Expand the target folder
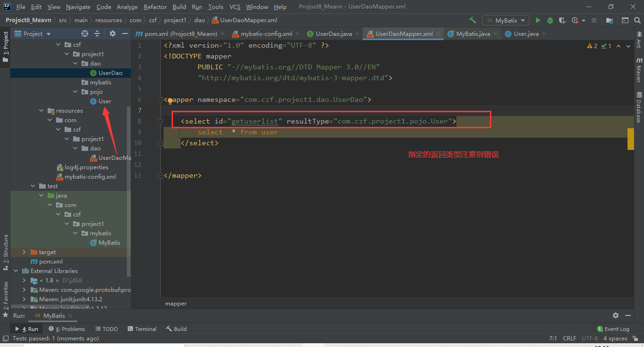Viewport: 644px width, 347px height. (x=25, y=252)
